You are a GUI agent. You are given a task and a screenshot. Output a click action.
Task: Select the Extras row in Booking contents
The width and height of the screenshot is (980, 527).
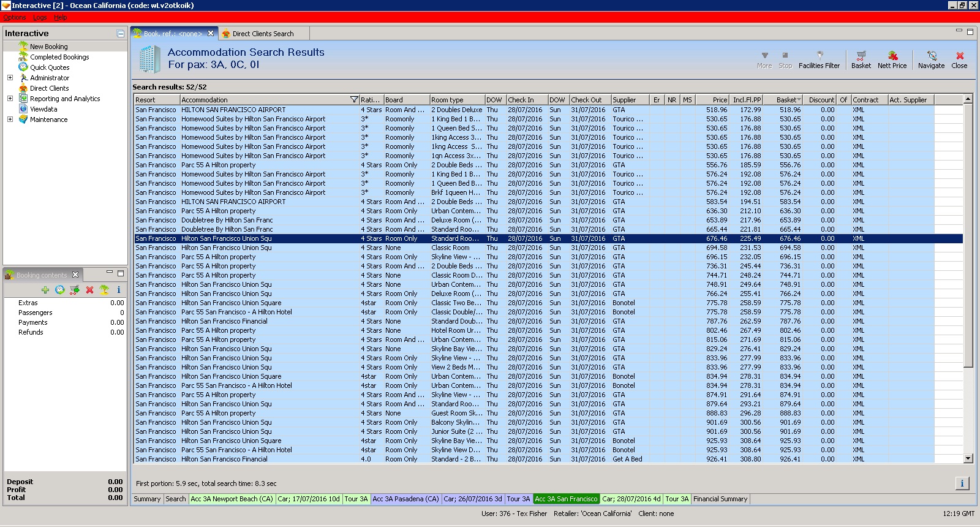point(65,303)
